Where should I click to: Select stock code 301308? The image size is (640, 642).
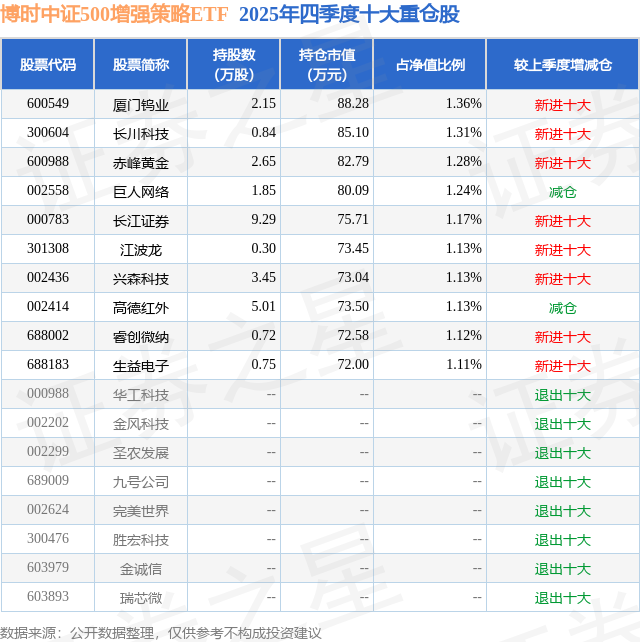pyautogui.click(x=48, y=249)
